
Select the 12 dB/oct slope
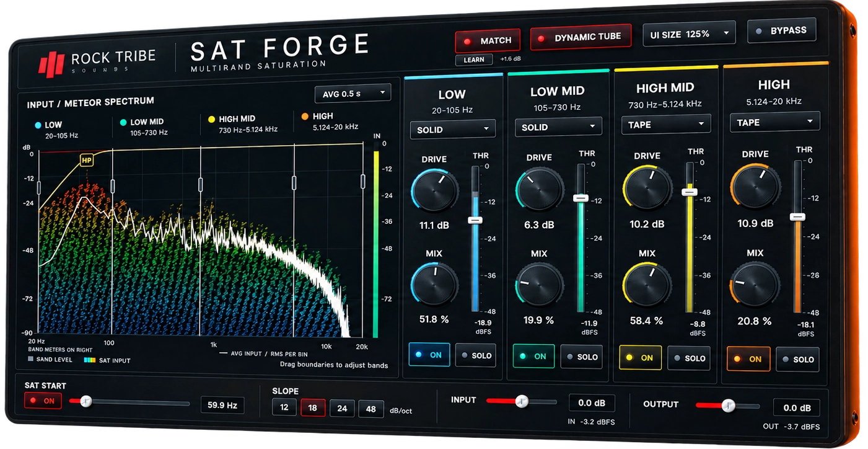tap(284, 407)
